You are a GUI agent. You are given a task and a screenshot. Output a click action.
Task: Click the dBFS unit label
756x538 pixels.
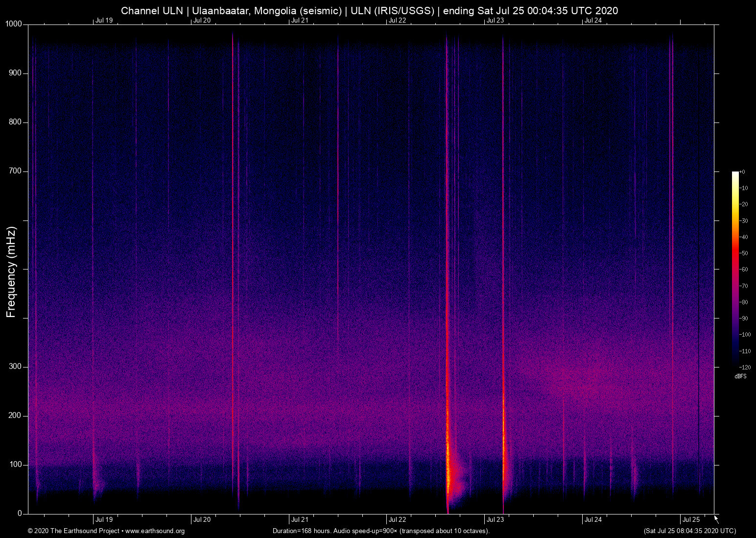point(740,376)
